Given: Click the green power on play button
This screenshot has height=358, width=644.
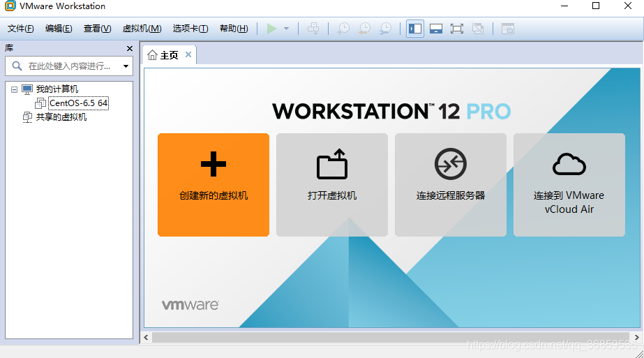Looking at the screenshot, I should (271, 29).
